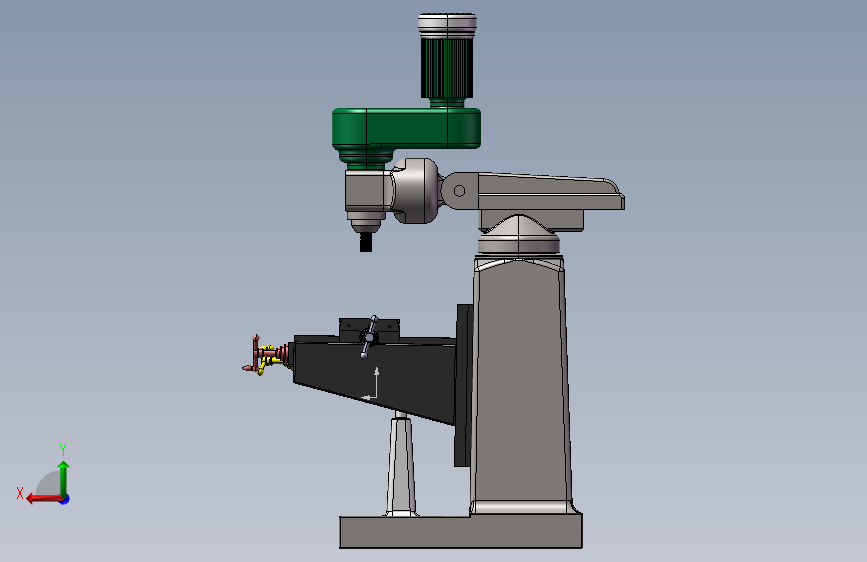
Task: Click the pivot hole circle on the ram
Action: (x=459, y=191)
